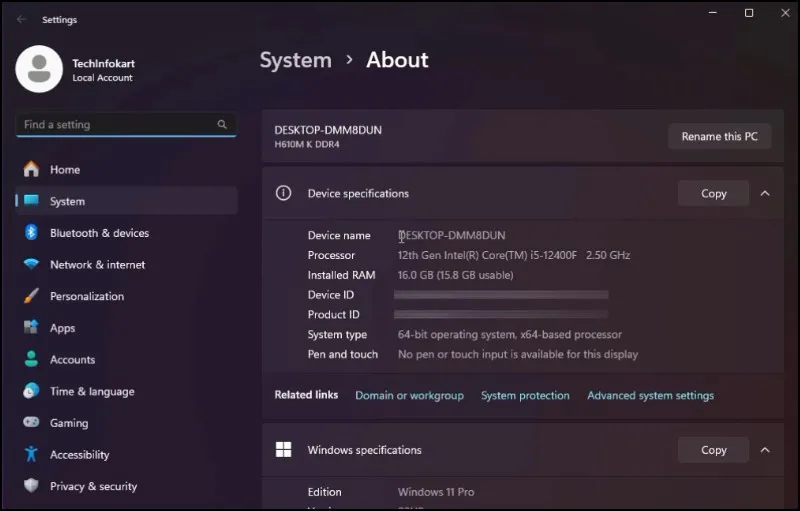
Task: Select Apps in the sidebar
Action: [x=127, y=327]
